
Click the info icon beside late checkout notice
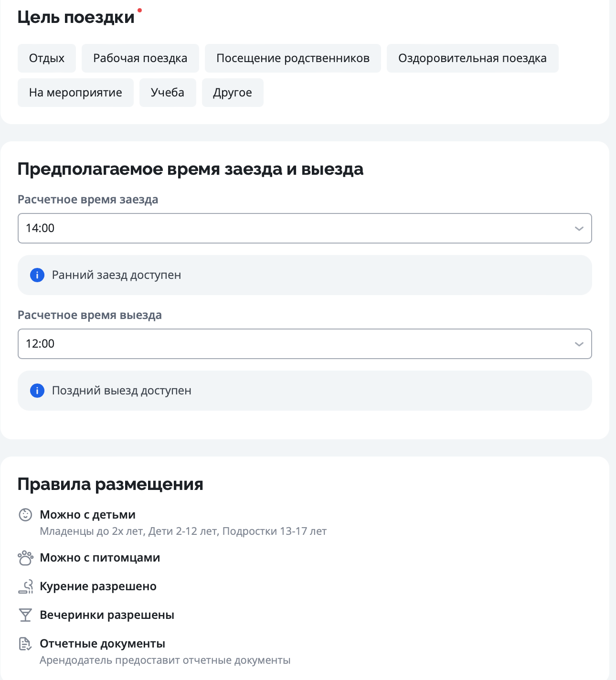[x=37, y=391]
